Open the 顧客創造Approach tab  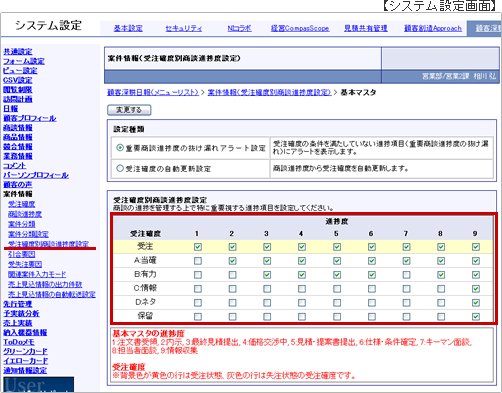click(433, 28)
